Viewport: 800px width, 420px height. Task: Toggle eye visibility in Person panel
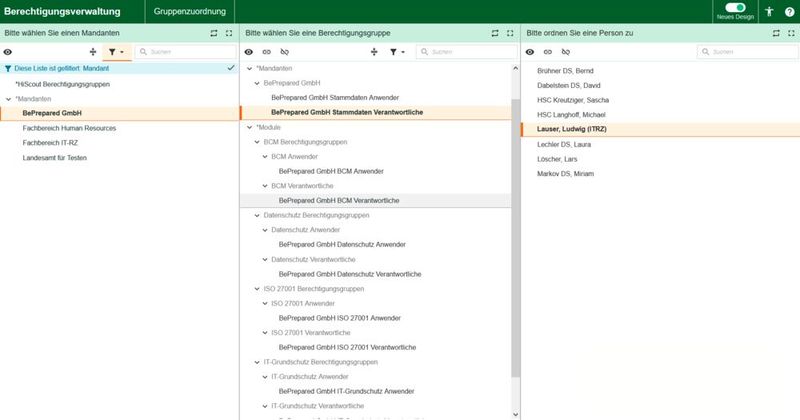click(x=530, y=52)
